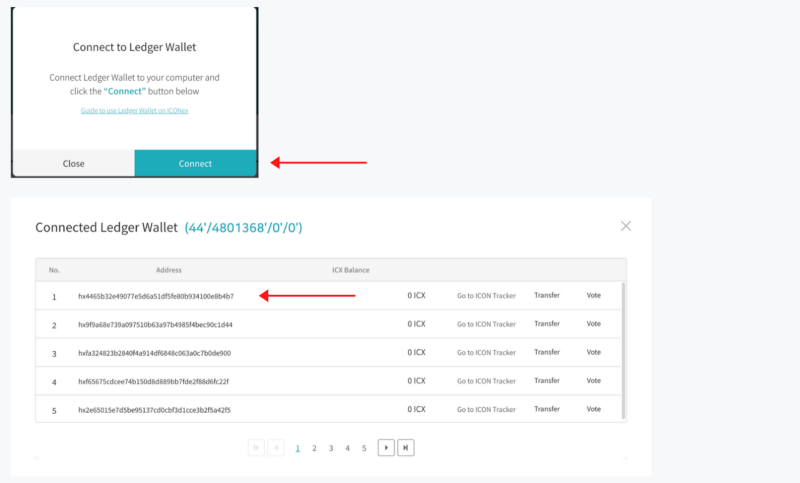Open Go to ICON Tracker for row 5

click(486, 409)
